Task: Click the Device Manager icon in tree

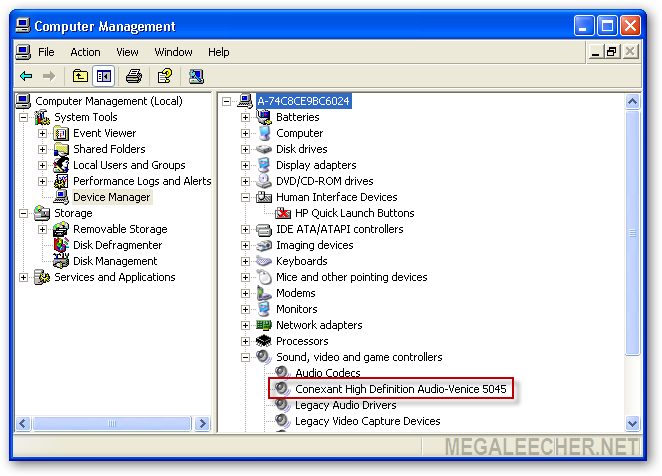Action: pos(61,197)
